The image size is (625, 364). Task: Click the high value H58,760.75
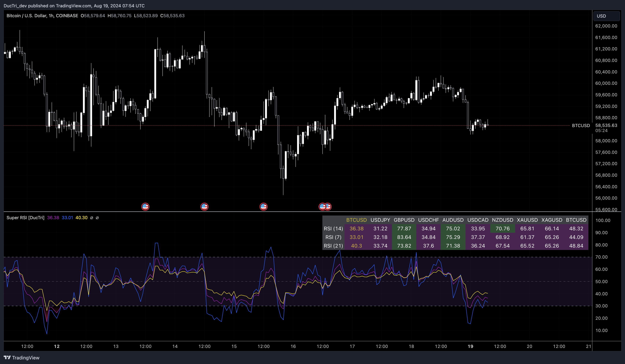pyautogui.click(x=119, y=16)
